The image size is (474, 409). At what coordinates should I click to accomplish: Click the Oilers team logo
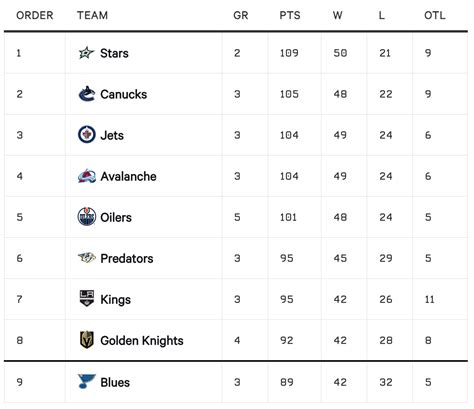tap(87, 217)
